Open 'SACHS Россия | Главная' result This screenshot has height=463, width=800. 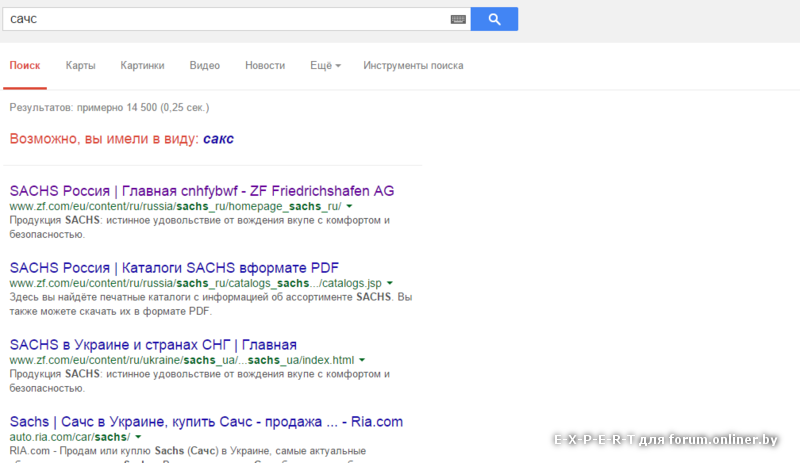point(202,191)
